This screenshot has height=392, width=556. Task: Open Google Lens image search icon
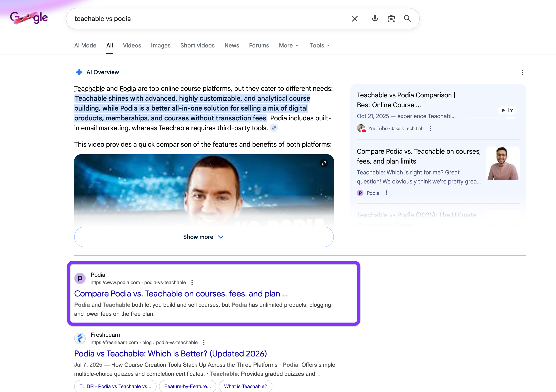(391, 19)
